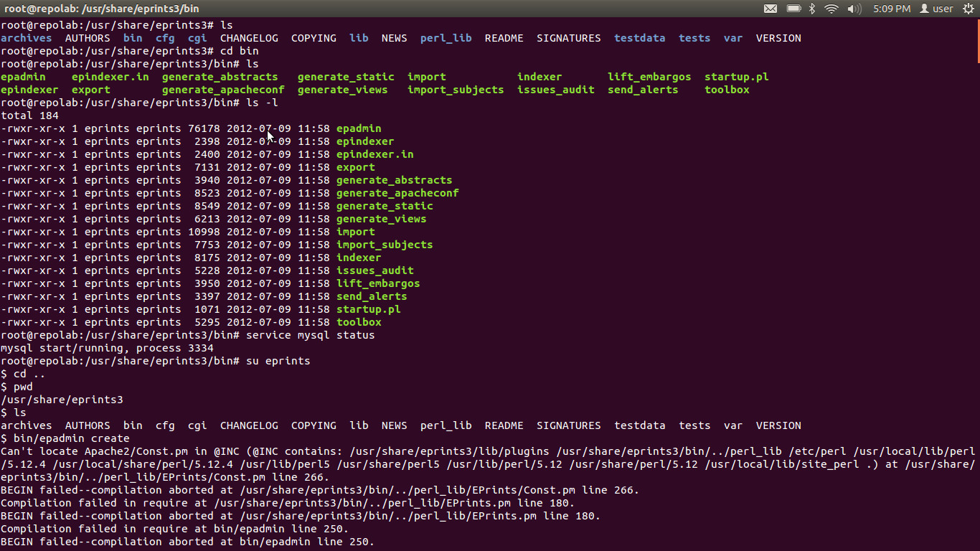Click final 'BEGIN failed' bin/epadmin line 250
This screenshot has width=980, height=551.
(187, 542)
